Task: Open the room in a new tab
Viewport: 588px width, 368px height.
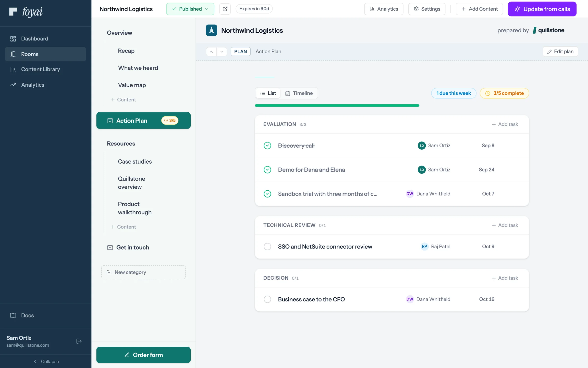Action: coord(225,9)
